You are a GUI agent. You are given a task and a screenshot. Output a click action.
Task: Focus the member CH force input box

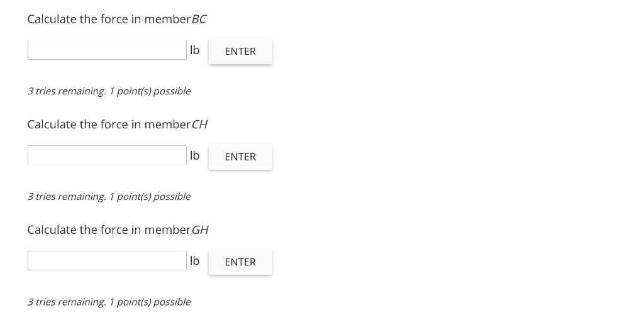[107, 155]
